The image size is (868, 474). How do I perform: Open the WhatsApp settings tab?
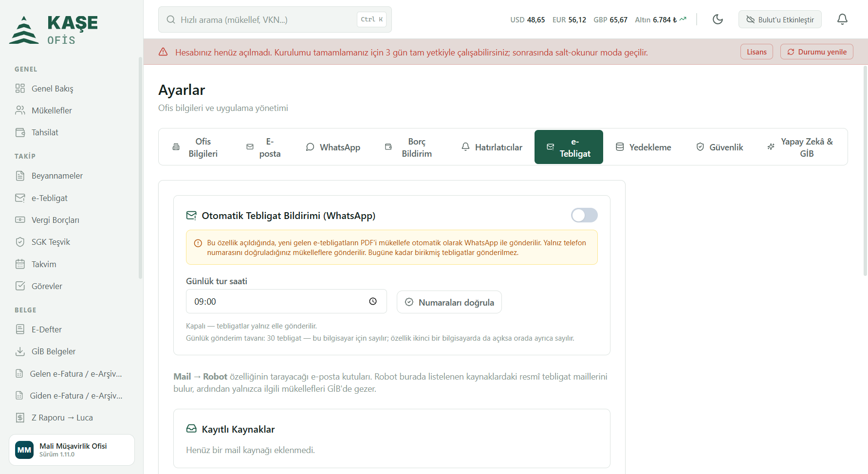[333, 147]
